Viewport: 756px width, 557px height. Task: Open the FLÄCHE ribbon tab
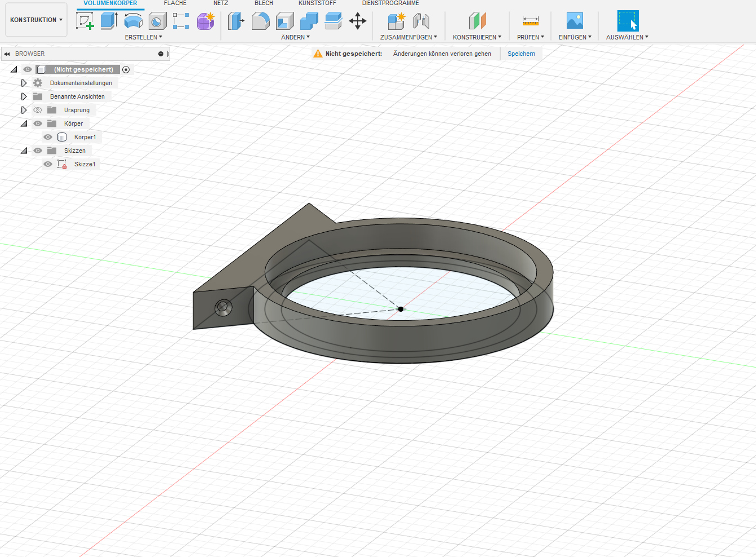[x=175, y=3]
